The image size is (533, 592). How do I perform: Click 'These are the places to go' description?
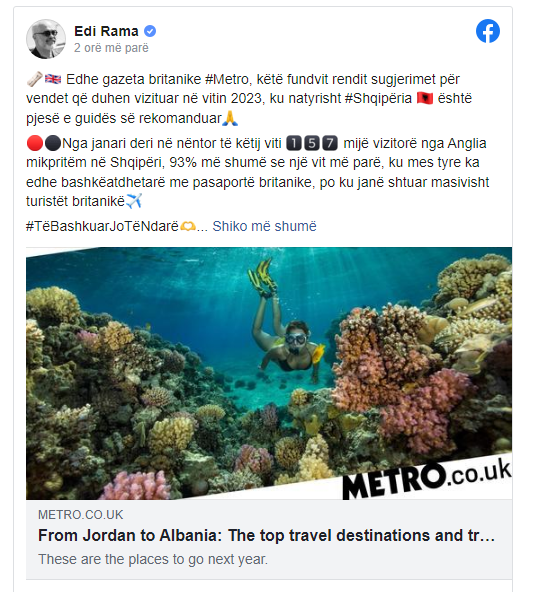[x=153, y=559]
